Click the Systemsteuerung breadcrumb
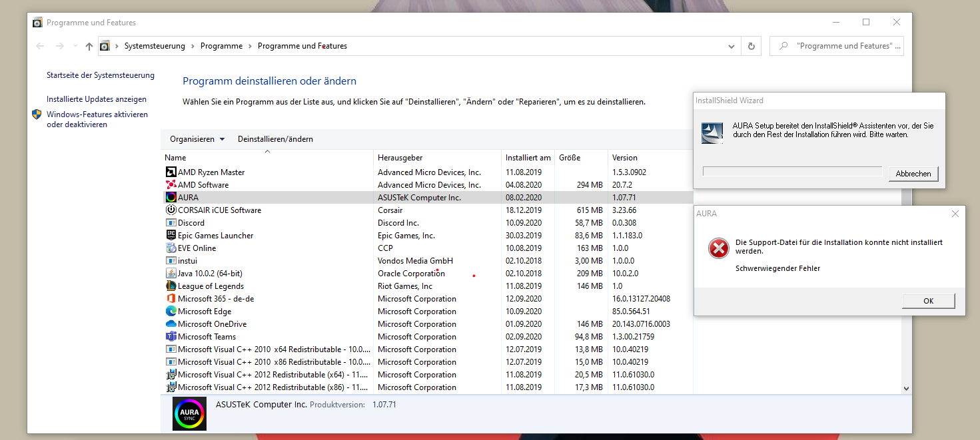This screenshot has width=980, height=440. point(155,46)
